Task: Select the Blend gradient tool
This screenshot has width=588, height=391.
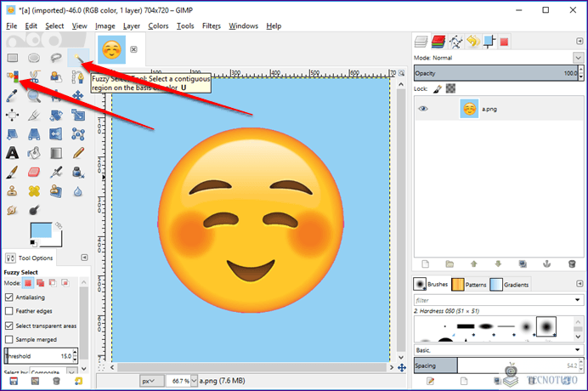Action: tap(56, 153)
